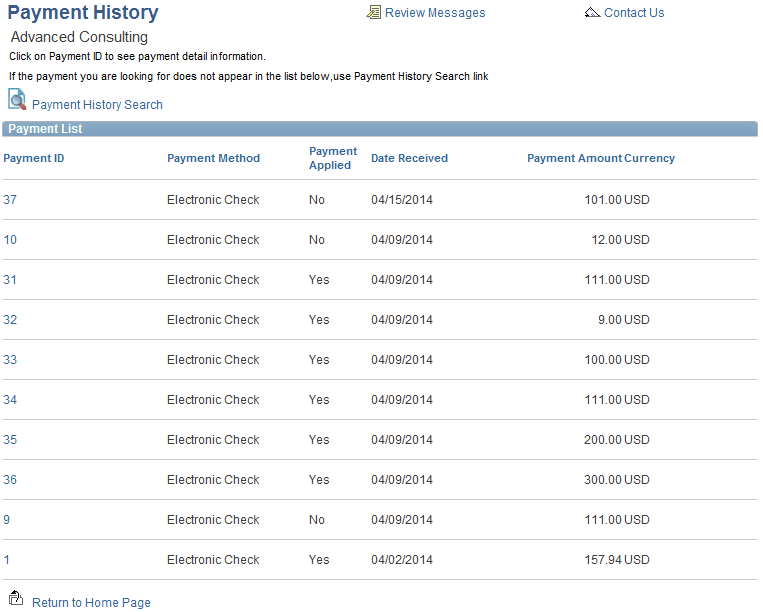Follow the Return to Home Page link
The image size is (763, 612).
[91, 602]
